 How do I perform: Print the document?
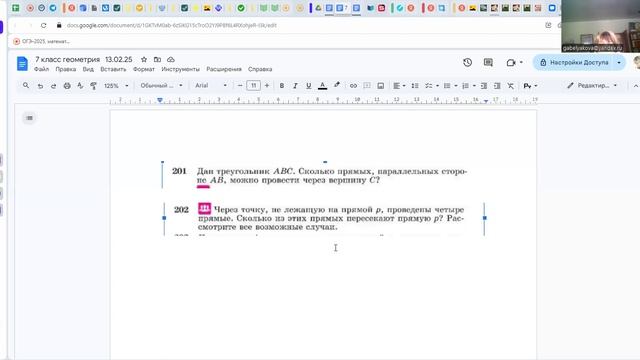pos(67,86)
